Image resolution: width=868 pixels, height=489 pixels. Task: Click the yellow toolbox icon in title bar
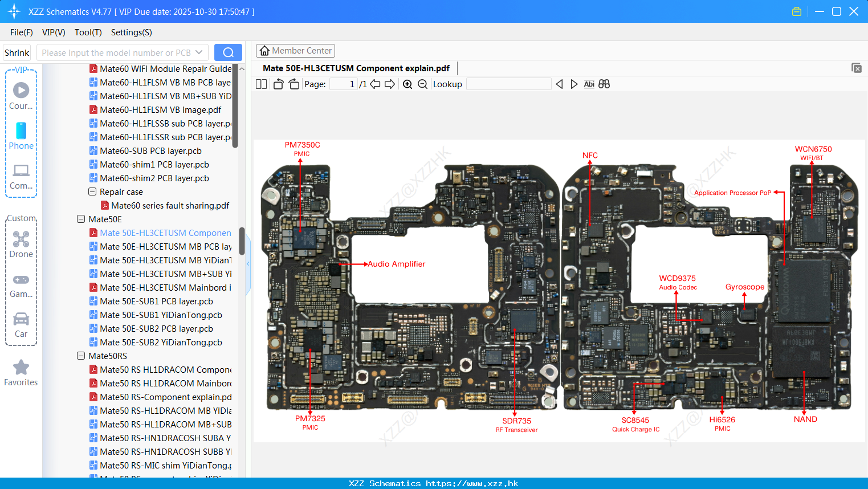[797, 11]
